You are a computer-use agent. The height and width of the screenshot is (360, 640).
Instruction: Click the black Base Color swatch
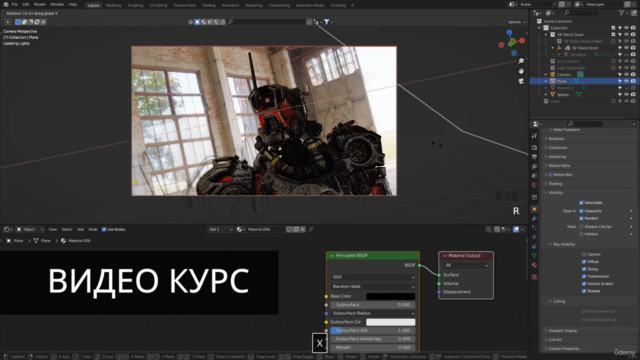click(x=391, y=296)
